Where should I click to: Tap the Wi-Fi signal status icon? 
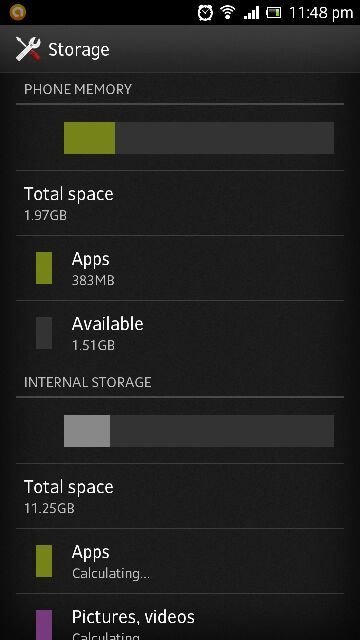(228, 12)
